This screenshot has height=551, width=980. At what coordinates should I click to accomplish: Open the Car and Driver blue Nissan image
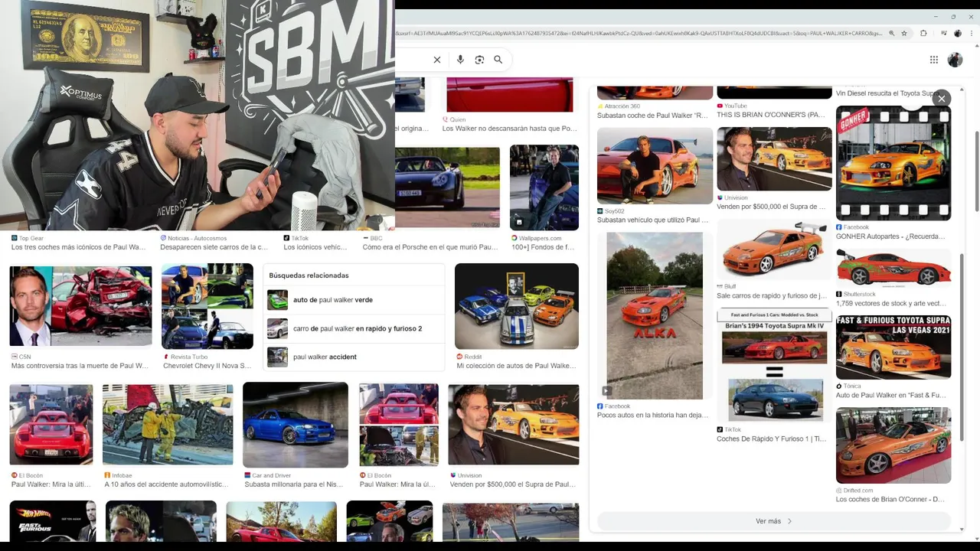pos(296,425)
